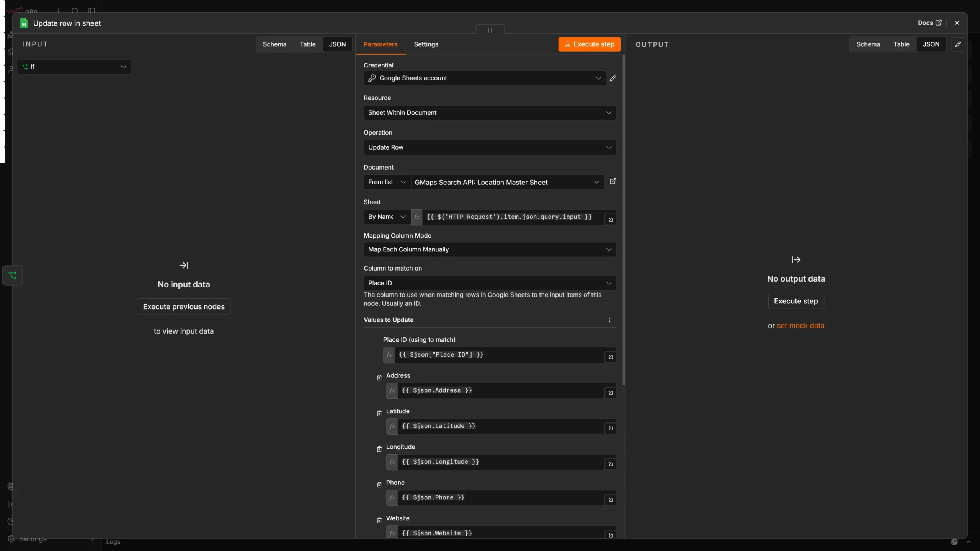Click the Phone expression input field
The height and width of the screenshot is (551, 980).
point(501,497)
